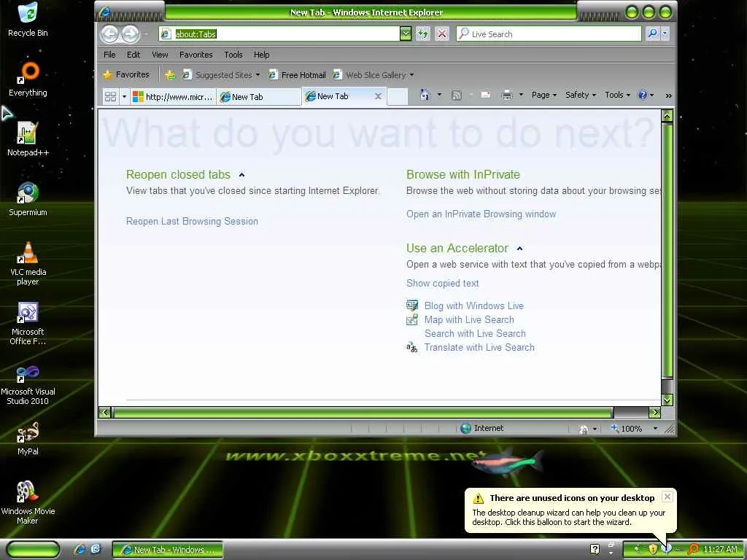Click the Internet zone globe in status bar
The image size is (747, 560).
click(465, 428)
